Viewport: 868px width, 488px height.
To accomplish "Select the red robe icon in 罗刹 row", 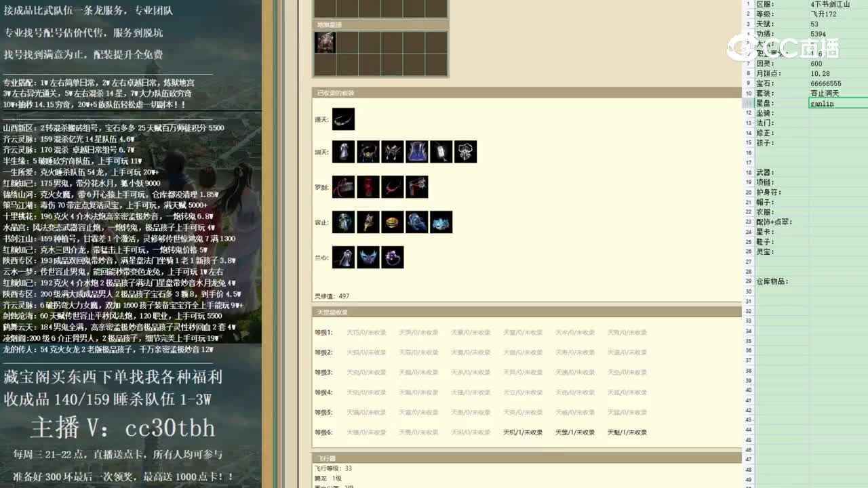I will click(368, 187).
